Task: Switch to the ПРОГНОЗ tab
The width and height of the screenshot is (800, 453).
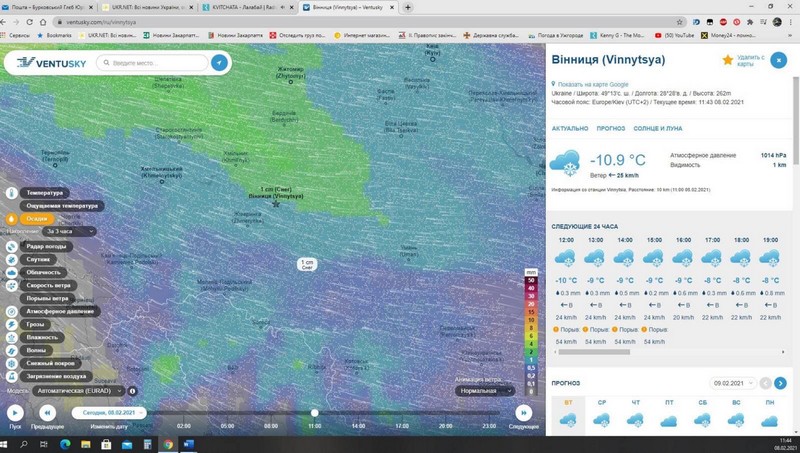Action: coord(611,129)
